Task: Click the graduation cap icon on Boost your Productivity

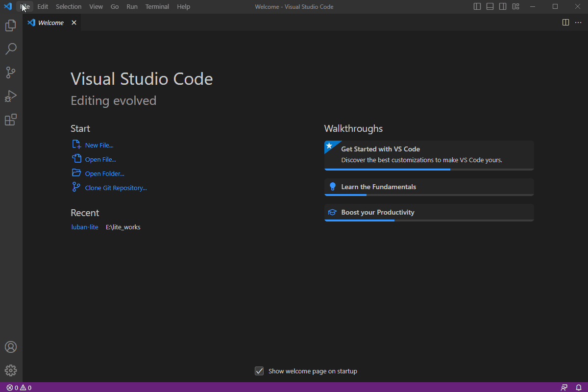Action: pyautogui.click(x=332, y=212)
